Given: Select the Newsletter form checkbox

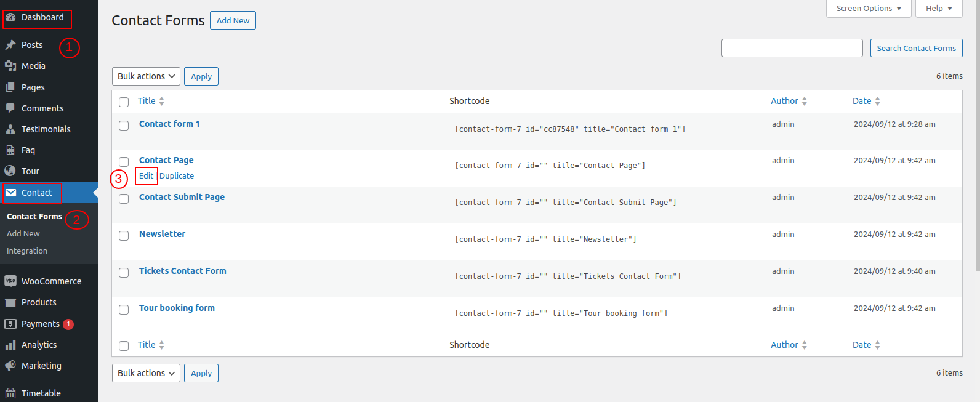Looking at the screenshot, I should 124,236.
